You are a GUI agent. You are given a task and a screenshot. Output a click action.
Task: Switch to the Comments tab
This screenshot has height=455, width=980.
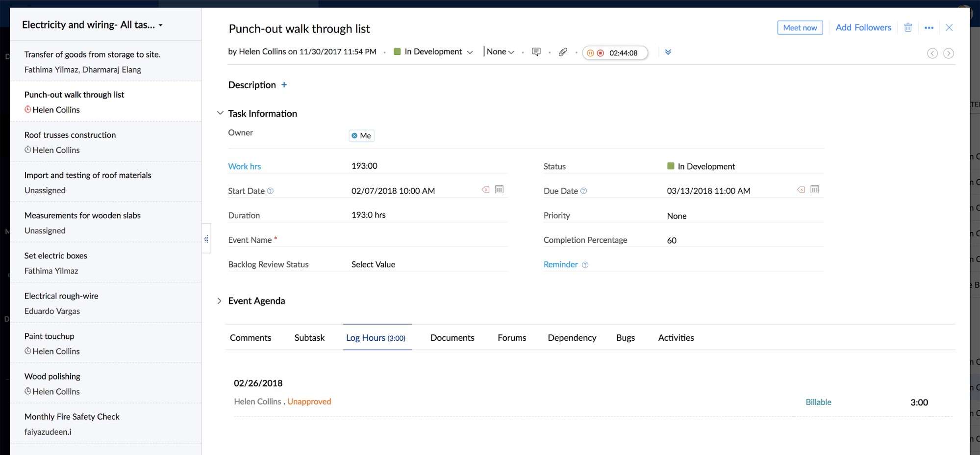[x=251, y=337]
